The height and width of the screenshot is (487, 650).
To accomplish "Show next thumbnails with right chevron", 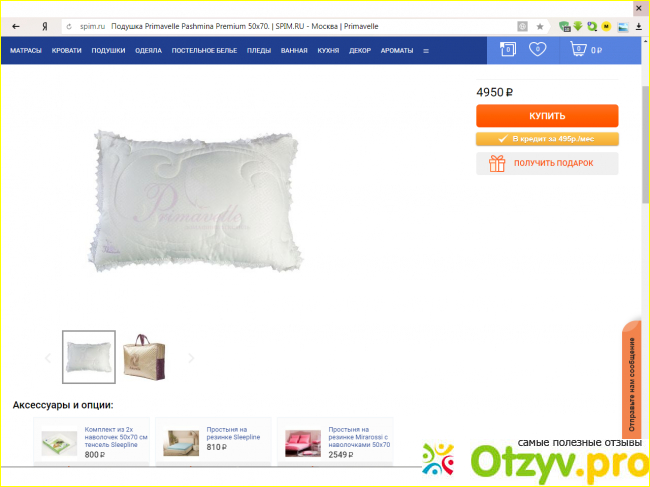I will click(191, 358).
